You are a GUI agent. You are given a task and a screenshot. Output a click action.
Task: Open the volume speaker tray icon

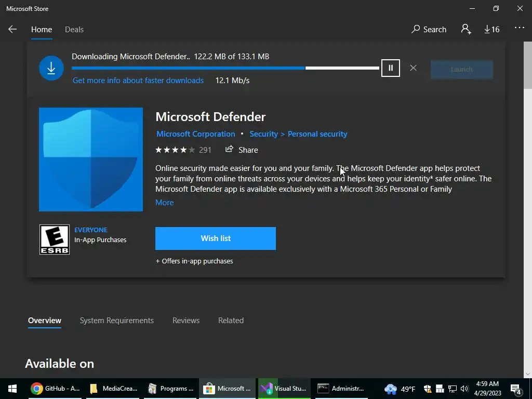click(464, 389)
